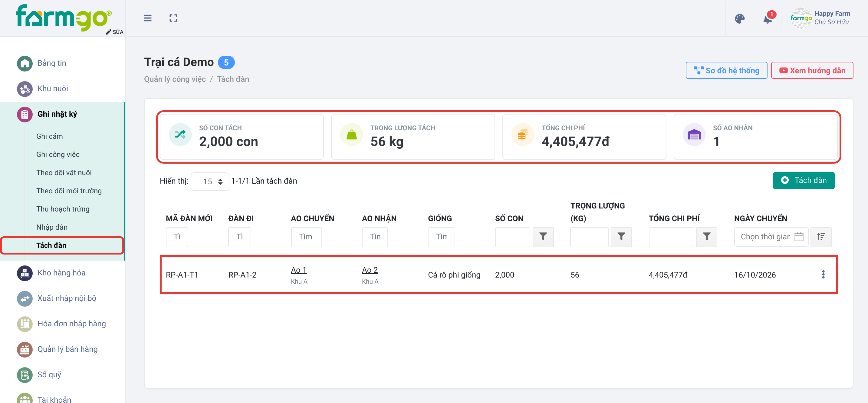Click the SỬA edit logo pencil

[x=115, y=32]
